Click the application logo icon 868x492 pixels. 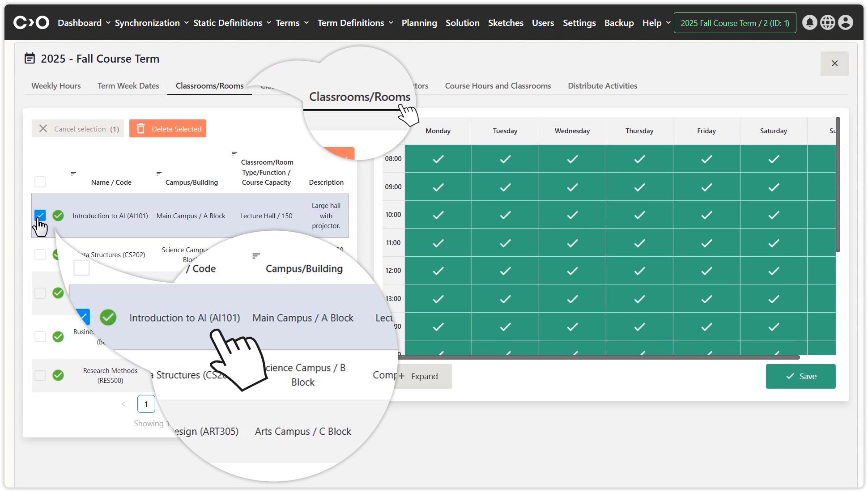click(31, 22)
